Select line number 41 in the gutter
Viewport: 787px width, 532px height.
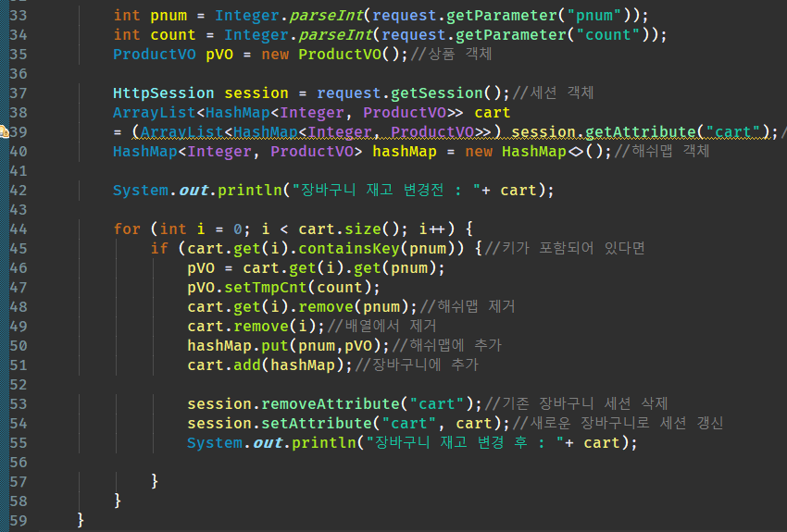tap(19, 171)
